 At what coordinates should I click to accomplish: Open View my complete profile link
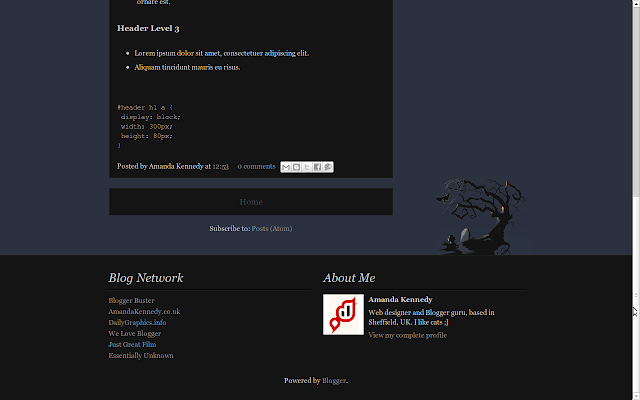[x=407, y=336]
